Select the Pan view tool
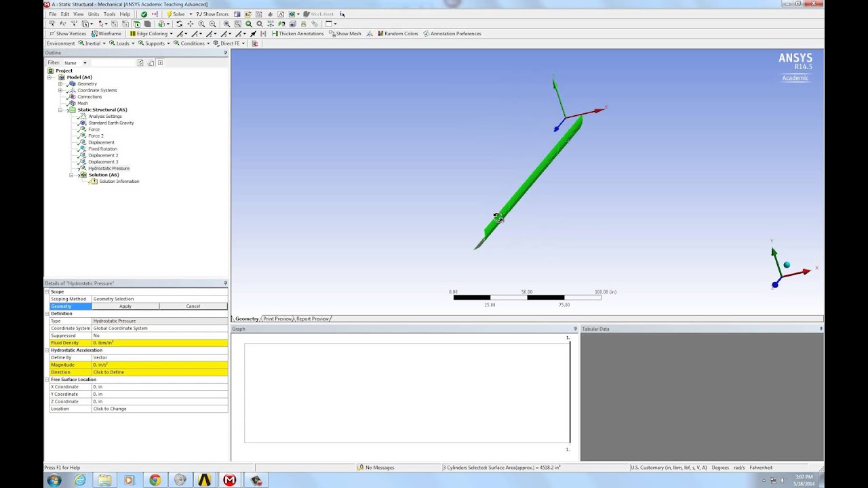 (x=190, y=24)
